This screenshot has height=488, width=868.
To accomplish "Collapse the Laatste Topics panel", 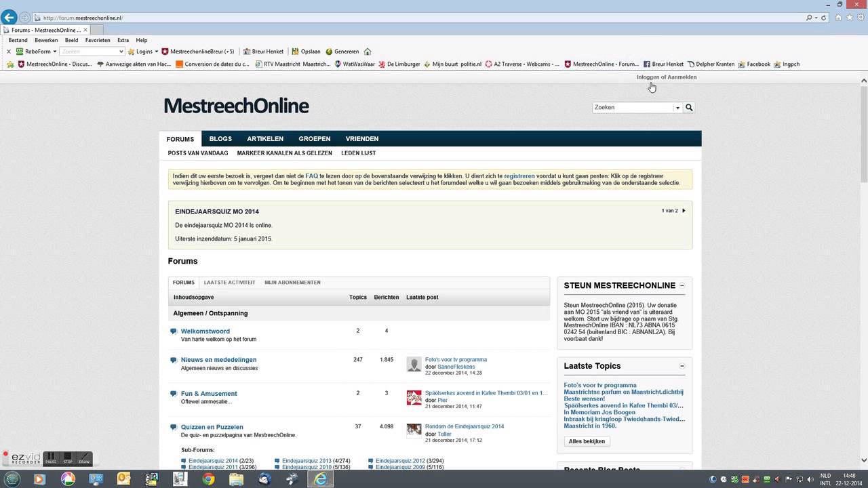I will (x=682, y=366).
